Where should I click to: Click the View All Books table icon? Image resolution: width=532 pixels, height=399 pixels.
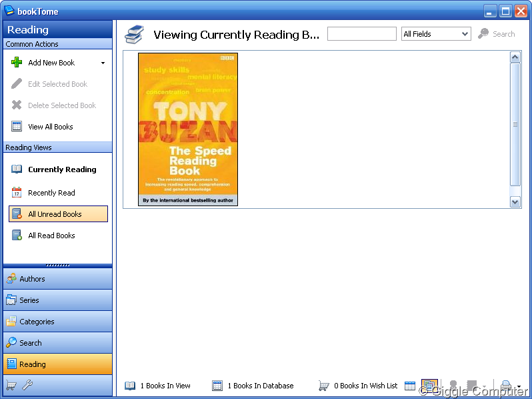tap(17, 126)
